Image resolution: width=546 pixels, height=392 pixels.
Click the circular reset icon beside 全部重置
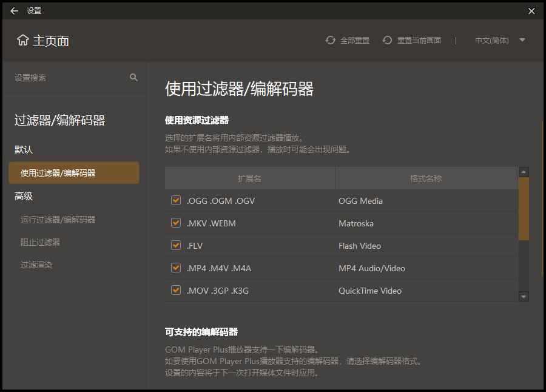tap(330, 40)
